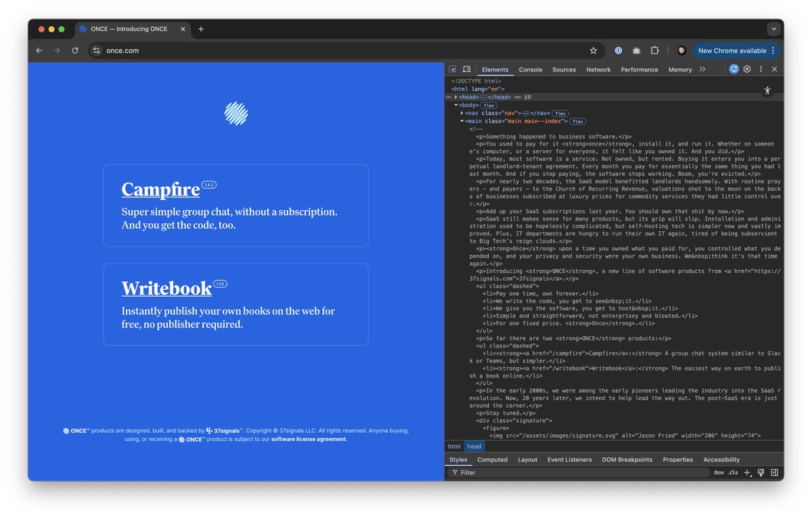
Task: Open the Properties pane tab
Action: tap(678, 460)
